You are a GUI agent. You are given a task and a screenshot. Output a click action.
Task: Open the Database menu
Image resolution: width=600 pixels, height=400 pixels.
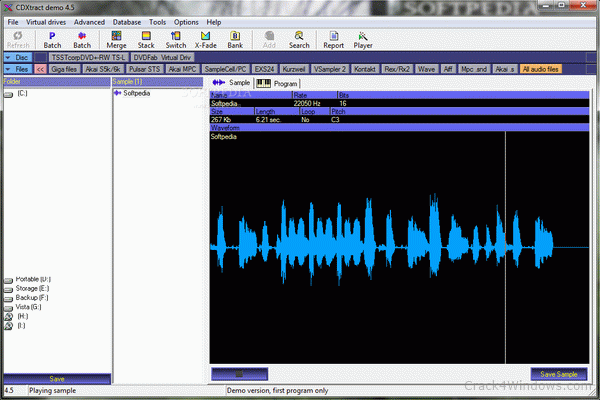127,22
